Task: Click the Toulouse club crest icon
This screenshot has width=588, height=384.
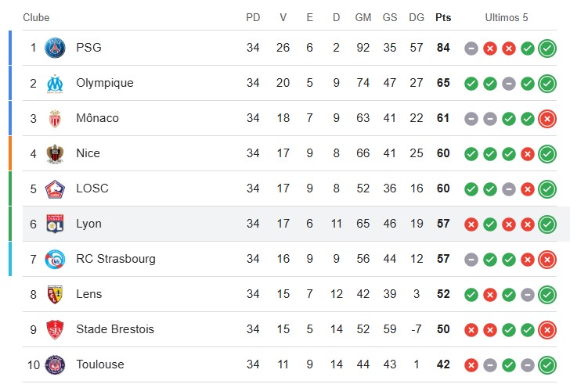Action: [x=55, y=365]
